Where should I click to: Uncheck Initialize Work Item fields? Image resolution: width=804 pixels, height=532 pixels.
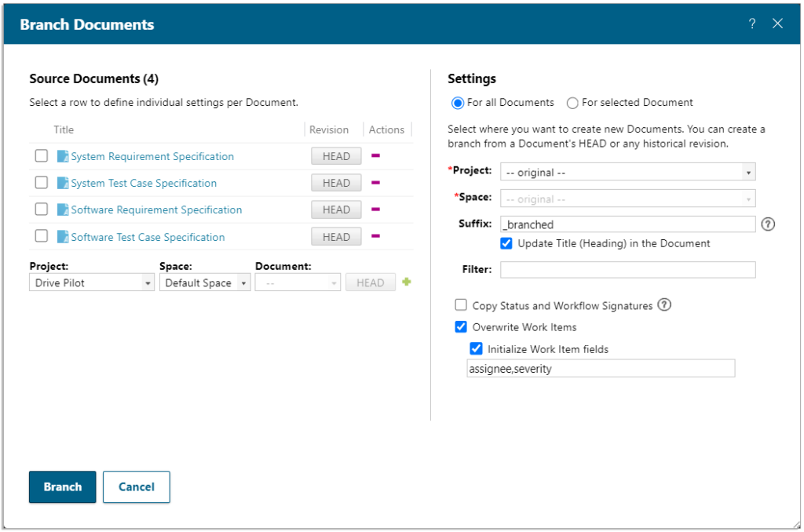click(x=476, y=348)
